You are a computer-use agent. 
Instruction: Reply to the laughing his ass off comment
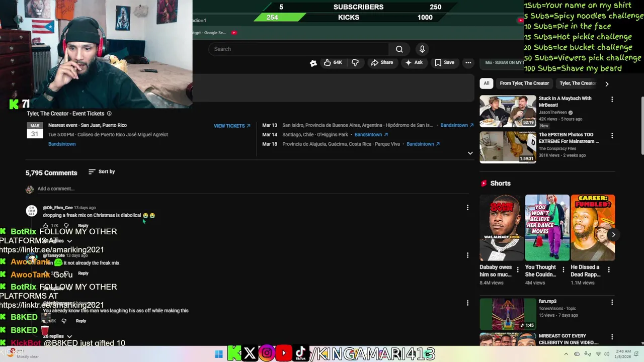(x=81, y=321)
